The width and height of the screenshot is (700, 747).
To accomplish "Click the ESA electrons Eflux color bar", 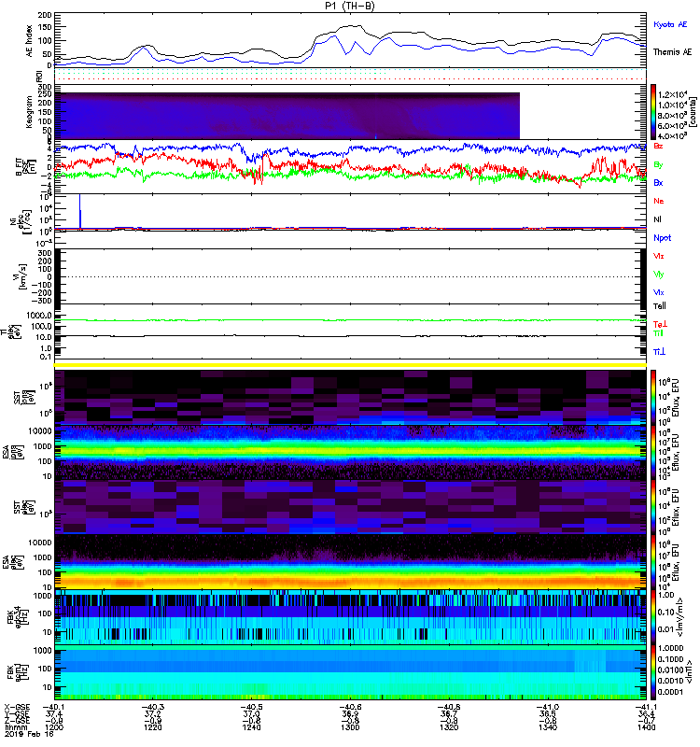I will point(653,562).
